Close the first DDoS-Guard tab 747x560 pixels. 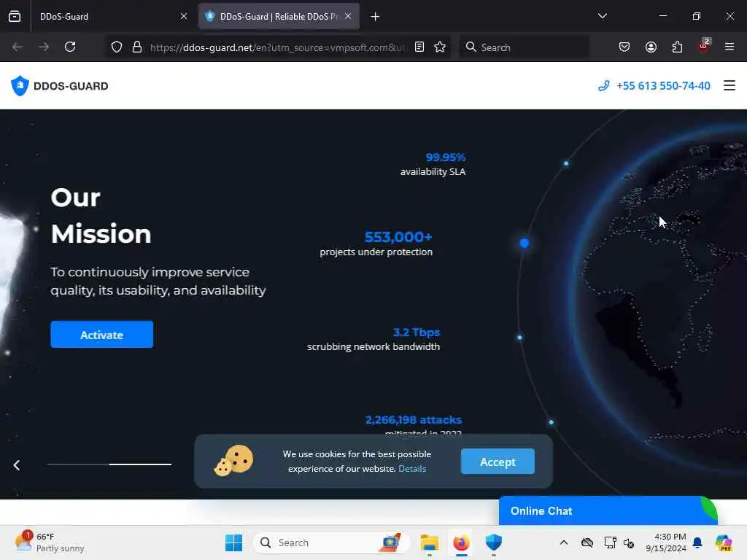tap(183, 16)
